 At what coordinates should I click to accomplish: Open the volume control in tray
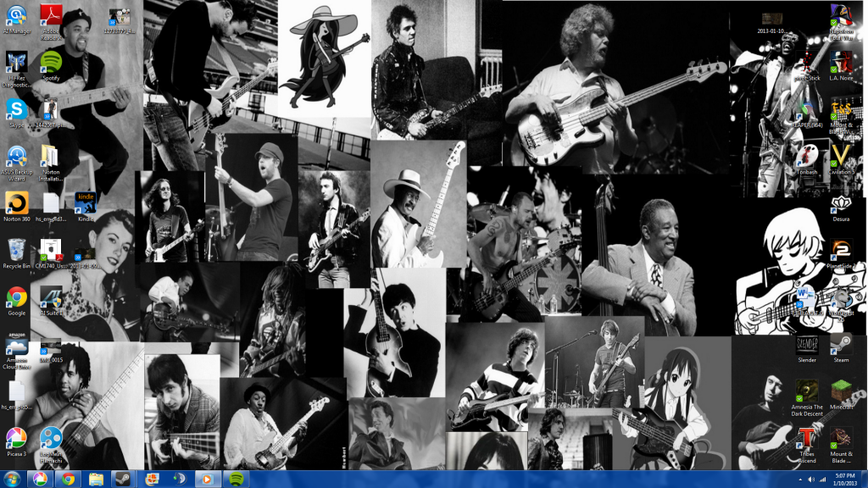pos(811,480)
